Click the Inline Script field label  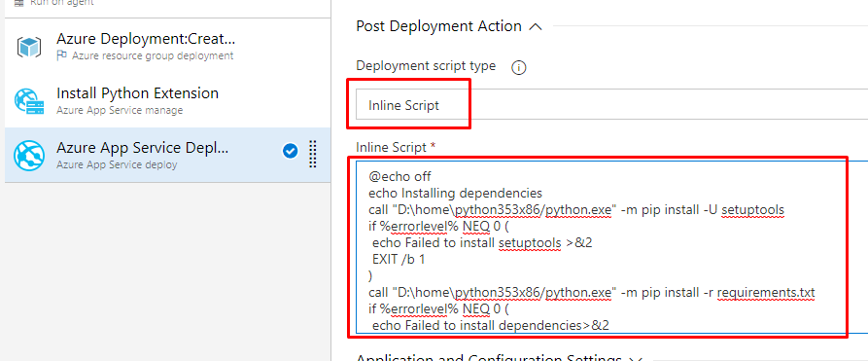[396, 148]
